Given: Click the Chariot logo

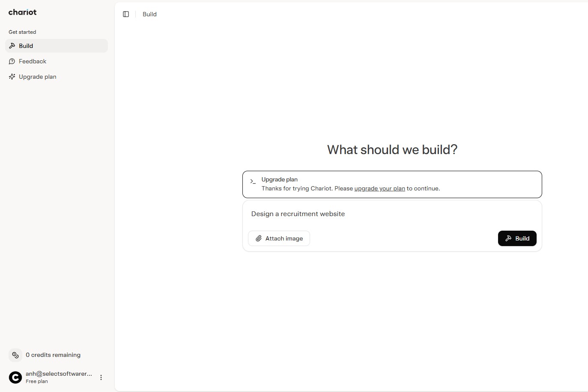Looking at the screenshot, I should [22, 12].
